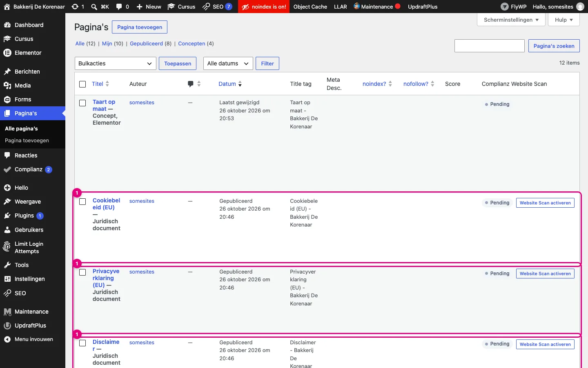
Task: Select the Taart op maat row checkbox
Action: pyautogui.click(x=82, y=103)
